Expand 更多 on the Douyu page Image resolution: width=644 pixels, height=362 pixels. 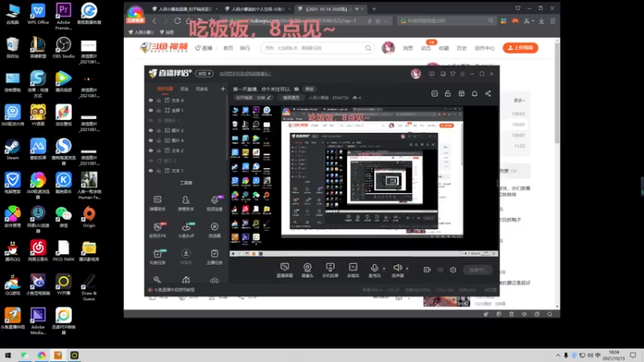(x=519, y=101)
